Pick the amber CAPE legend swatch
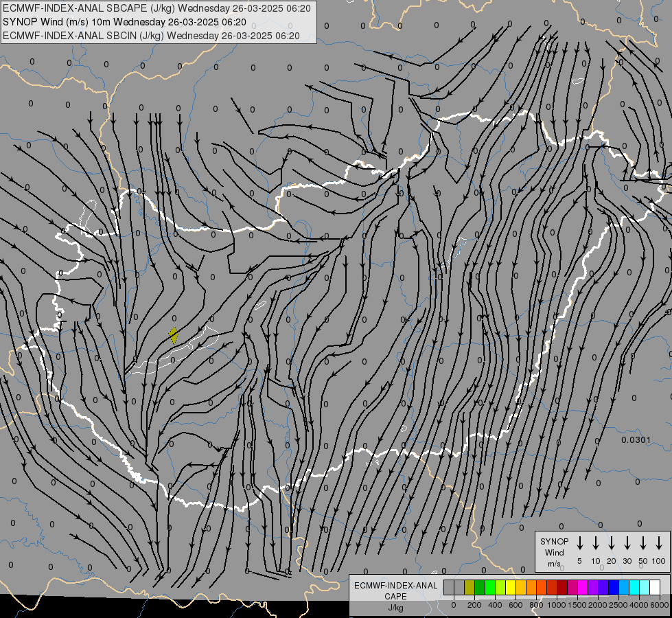 [521, 588]
